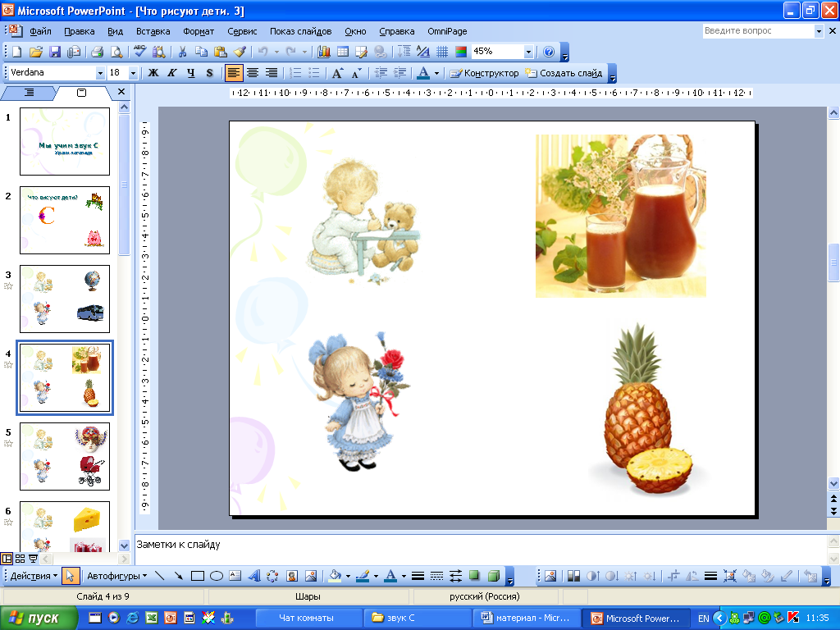This screenshot has width=840, height=630.
Task: Switch to материал Word document in taskbar
Action: click(x=526, y=618)
